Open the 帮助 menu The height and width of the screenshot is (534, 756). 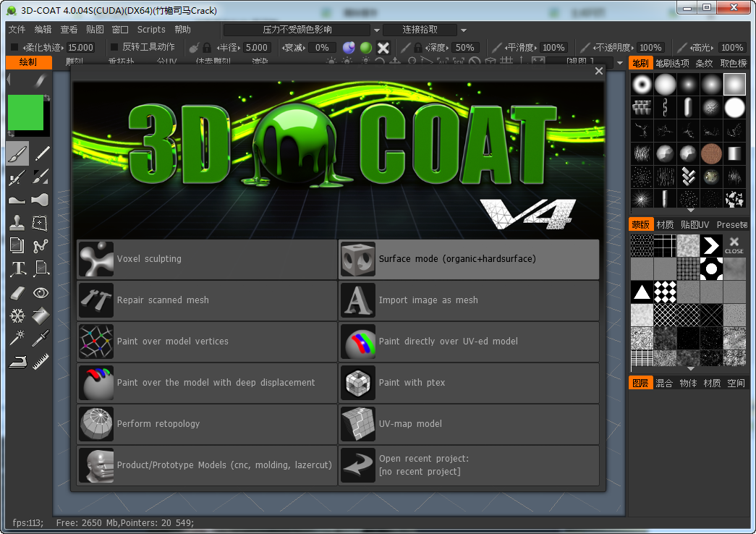tap(183, 30)
